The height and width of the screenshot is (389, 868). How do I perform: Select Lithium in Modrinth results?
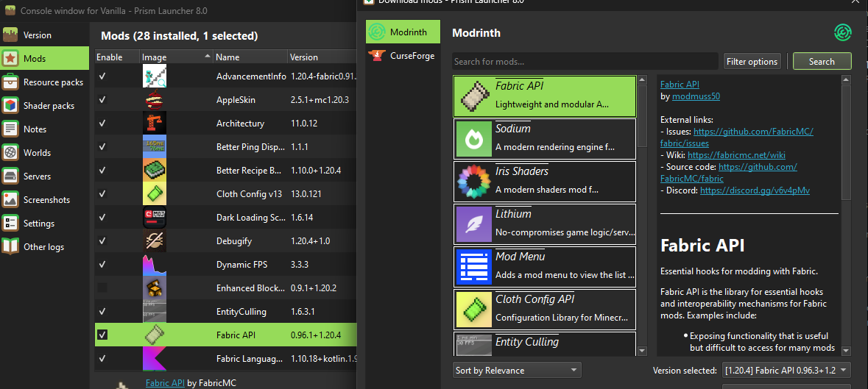pyautogui.click(x=545, y=224)
